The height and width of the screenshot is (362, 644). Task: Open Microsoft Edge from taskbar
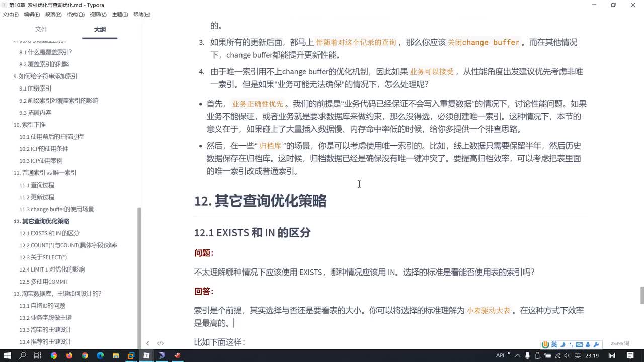pos(100,355)
